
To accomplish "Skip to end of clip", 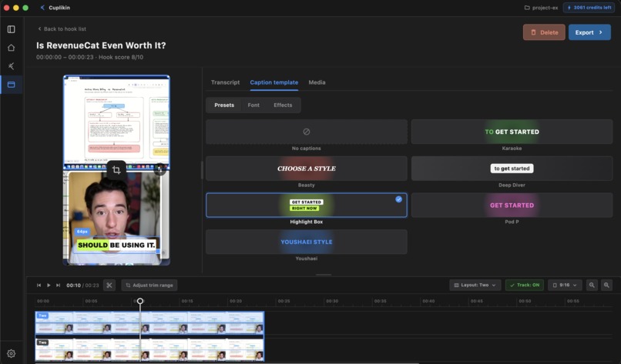I will (x=59, y=286).
